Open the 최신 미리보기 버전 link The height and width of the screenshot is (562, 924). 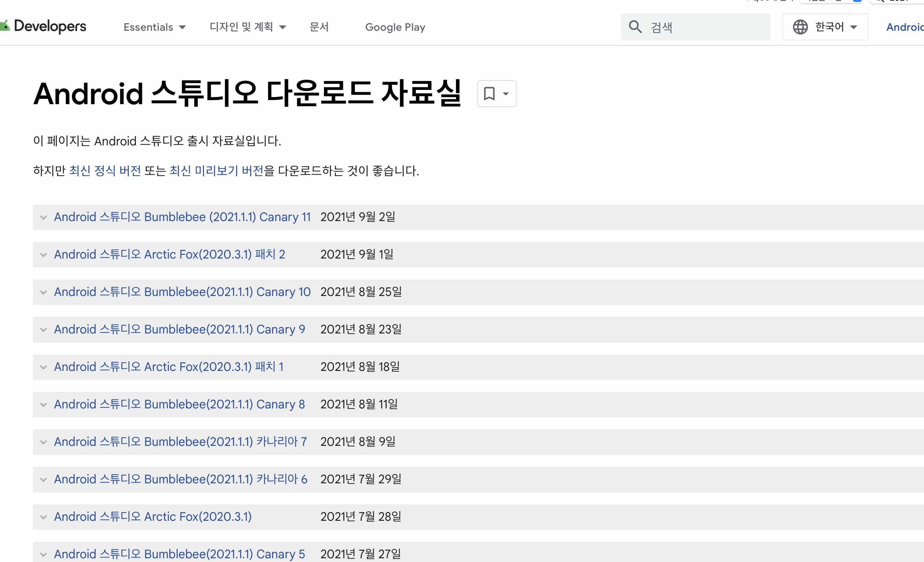pos(216,171)
